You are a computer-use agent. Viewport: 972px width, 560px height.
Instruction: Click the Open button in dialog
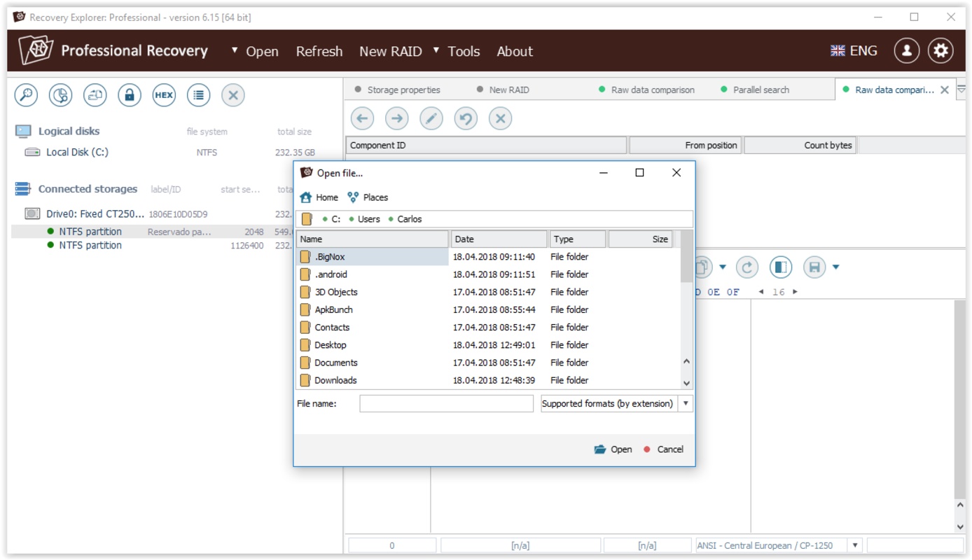(x=613, y=449)
